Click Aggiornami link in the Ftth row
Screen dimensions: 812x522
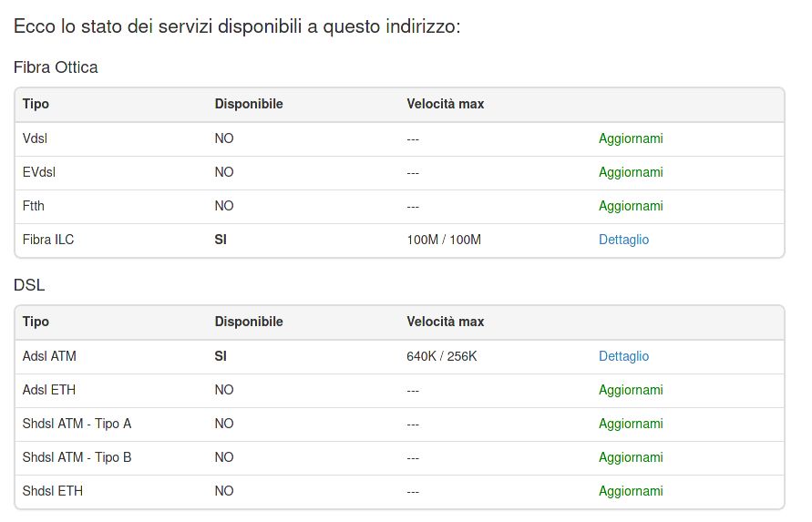631,207
